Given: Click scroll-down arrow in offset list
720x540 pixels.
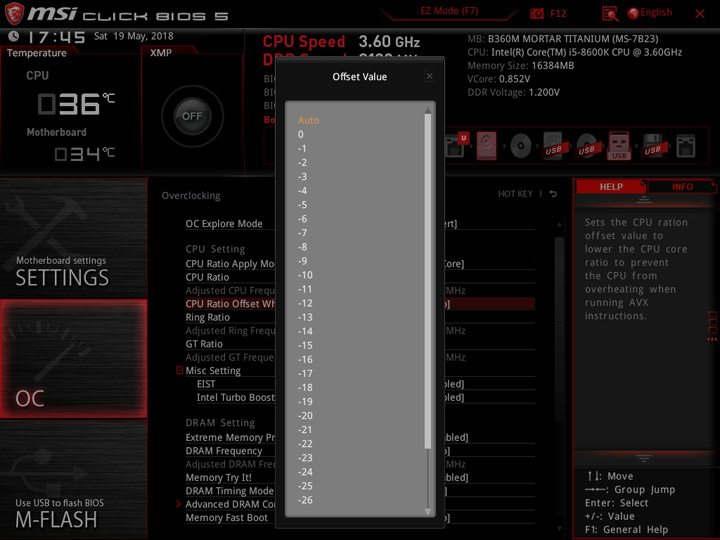Looking at the screenshot, I should click(428, 512).
